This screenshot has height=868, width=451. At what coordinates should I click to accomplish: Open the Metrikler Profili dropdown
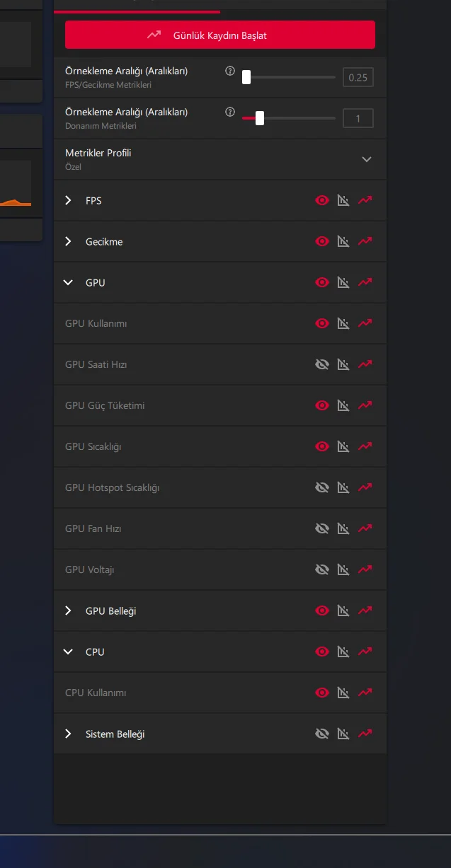pos(366,159)
